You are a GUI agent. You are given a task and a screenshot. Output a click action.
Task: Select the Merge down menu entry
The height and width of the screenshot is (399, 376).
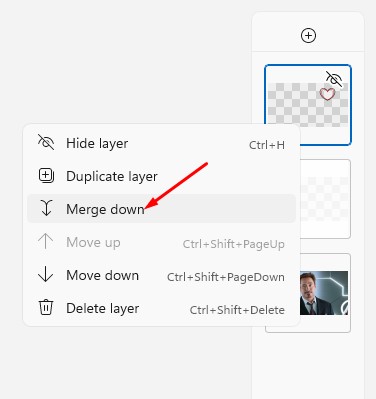tap(161, 209)
